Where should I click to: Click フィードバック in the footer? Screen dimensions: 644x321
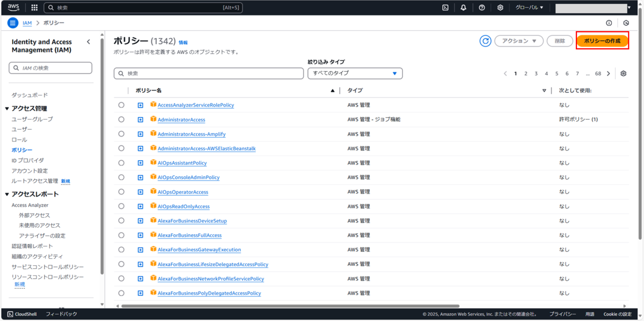pyautogui.click(x=61, y=314)
